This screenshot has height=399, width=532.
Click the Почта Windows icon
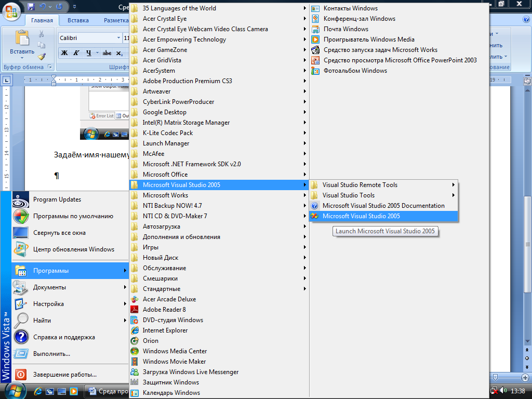point(315,29)
